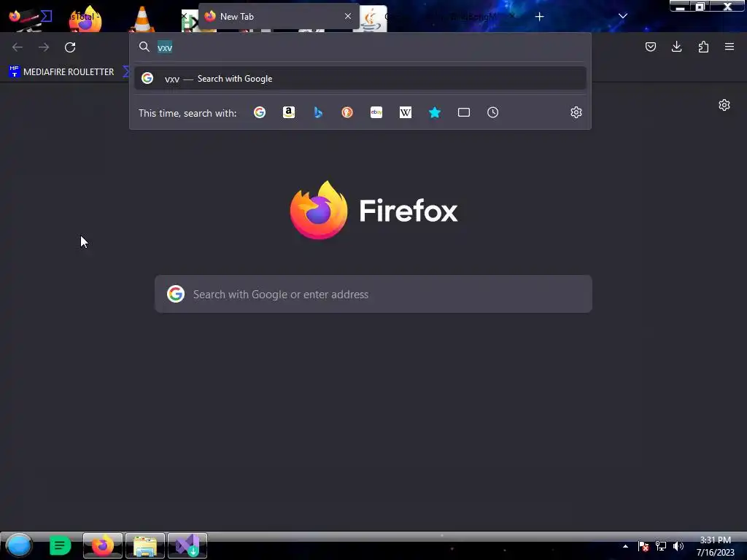The image size is (747, 560).
Task: Search this time with DuckDuckGo
Action: [347, 112]
